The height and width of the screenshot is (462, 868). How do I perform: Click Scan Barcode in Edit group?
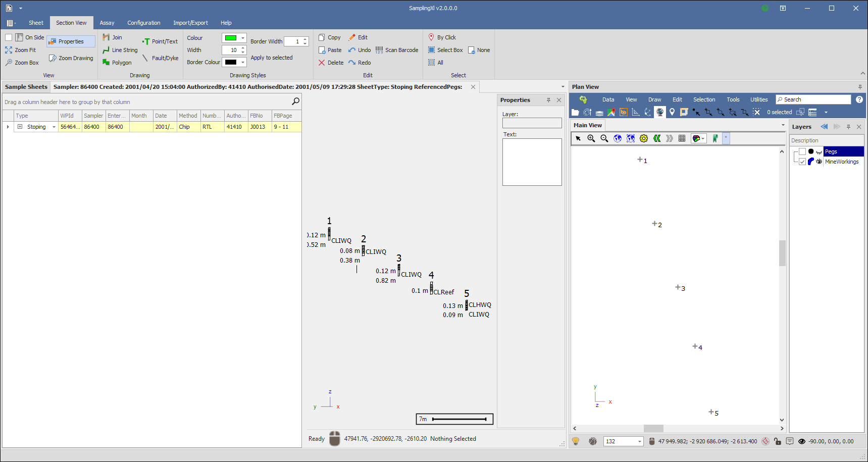pyautogui.click(x=397, y=50)
